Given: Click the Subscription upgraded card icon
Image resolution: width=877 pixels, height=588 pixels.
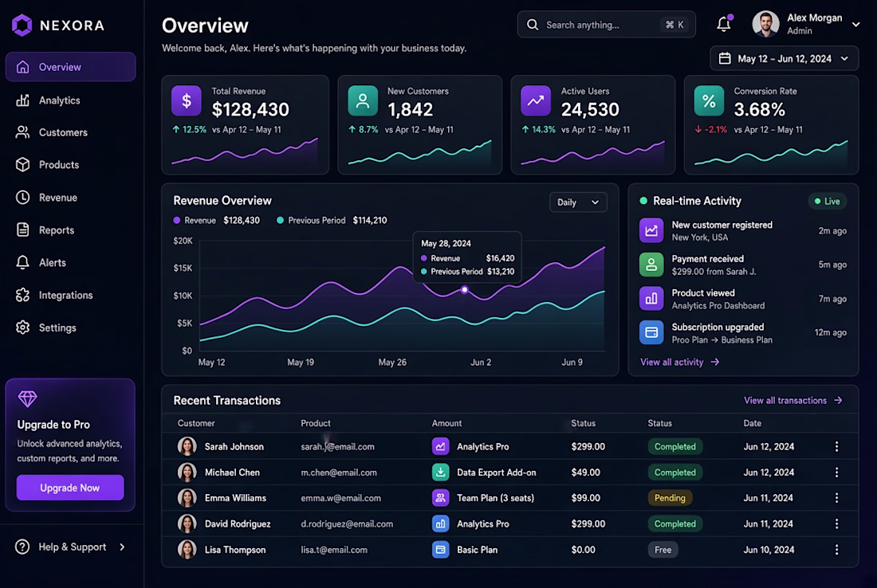Looking at the screenshot, I should pos(651,332).
